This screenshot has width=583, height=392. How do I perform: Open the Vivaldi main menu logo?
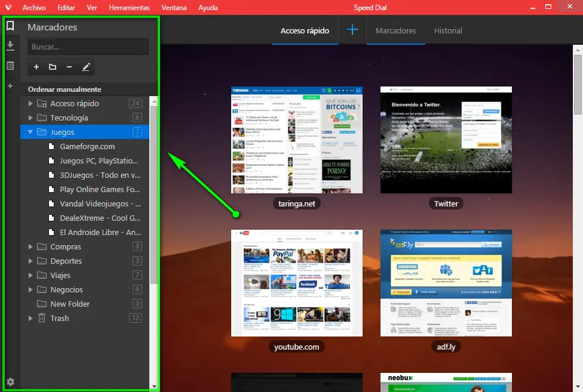pos(8,7)
